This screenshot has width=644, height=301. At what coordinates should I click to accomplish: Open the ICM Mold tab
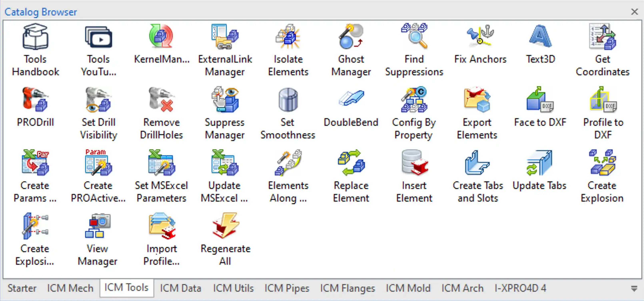408,288
